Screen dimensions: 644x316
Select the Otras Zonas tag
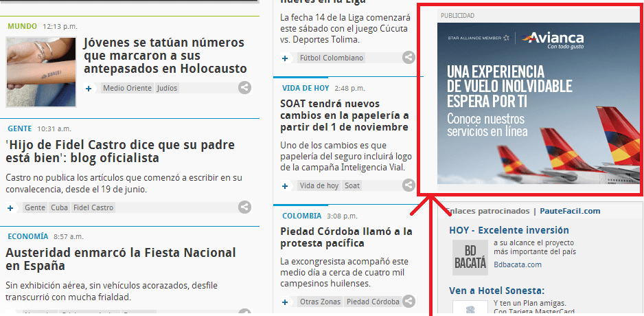click(321, 302)
